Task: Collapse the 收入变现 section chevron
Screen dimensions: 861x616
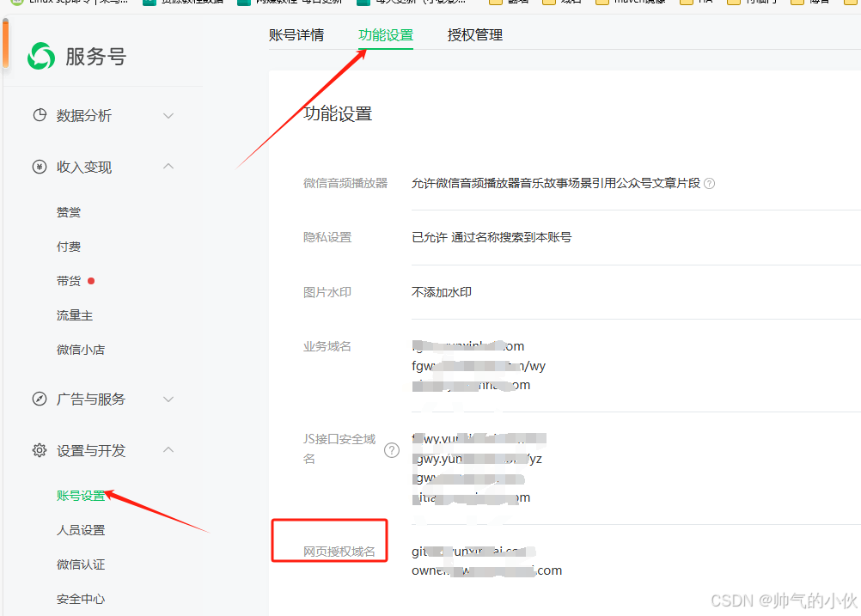Action: pyautogui.click(x=168, y=167)
